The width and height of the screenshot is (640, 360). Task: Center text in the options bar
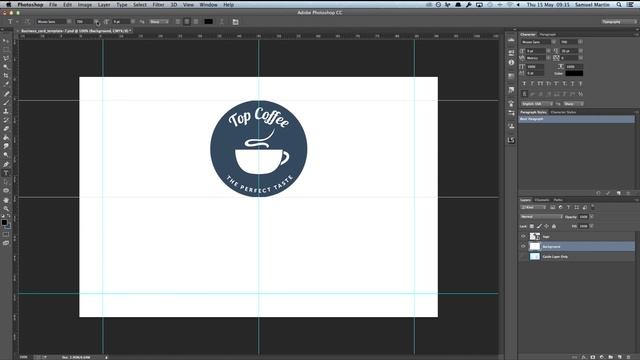tap(187, 22)
